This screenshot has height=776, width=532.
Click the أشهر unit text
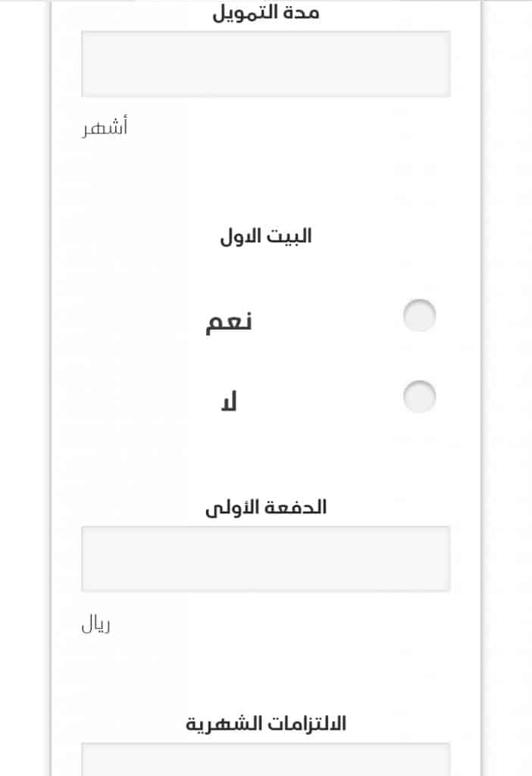click(105, 127)
